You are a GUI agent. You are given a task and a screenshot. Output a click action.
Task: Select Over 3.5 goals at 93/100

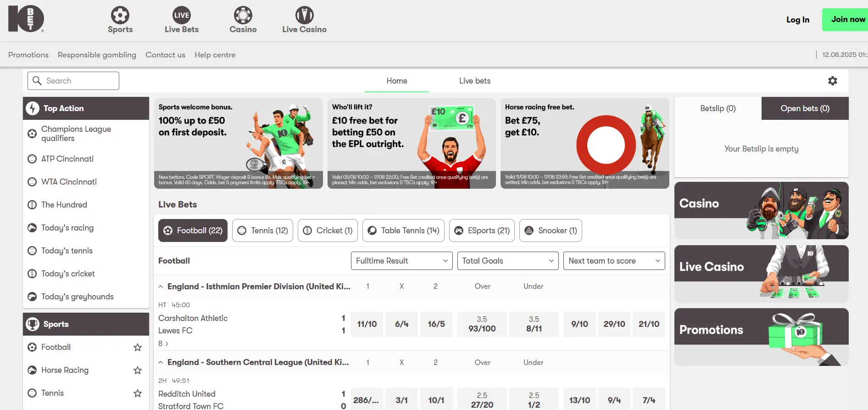[482, 324]
